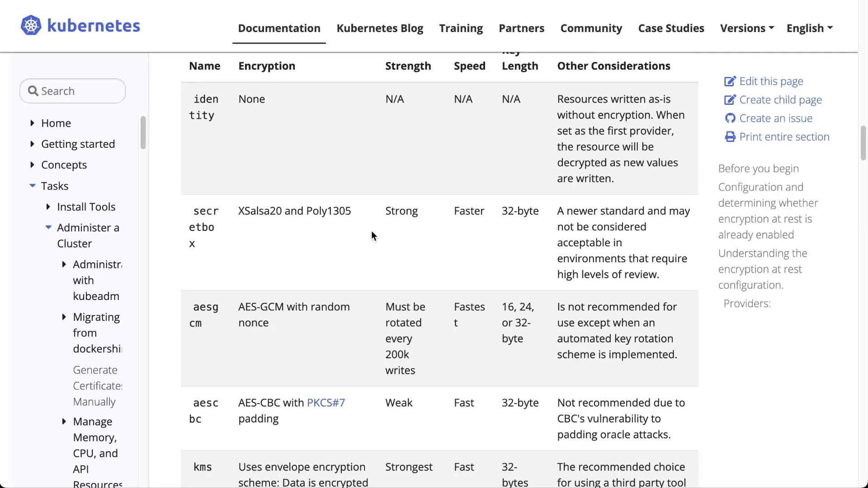Image resolution: width=868 pixels, height=488 pixels.
Task: Click the magnifier icon in the search box
Action: tap(33, 91)
